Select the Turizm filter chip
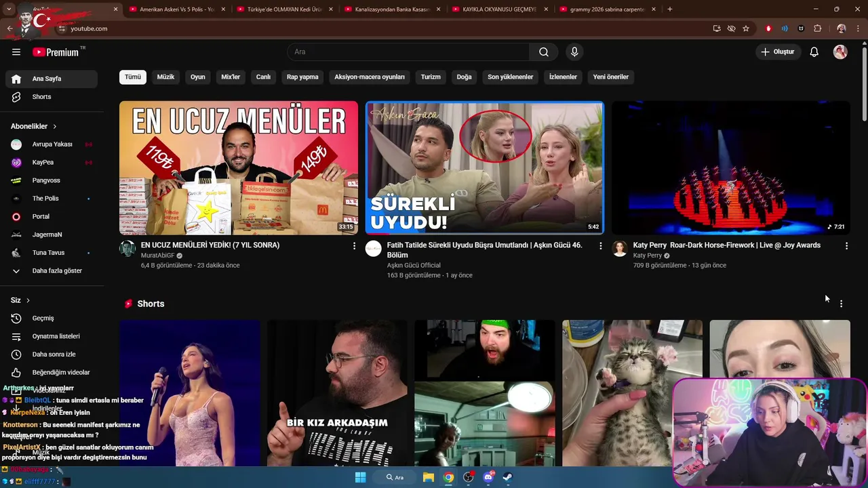The width and height of the screenshot is (868, 488). [x=431, y=77]
